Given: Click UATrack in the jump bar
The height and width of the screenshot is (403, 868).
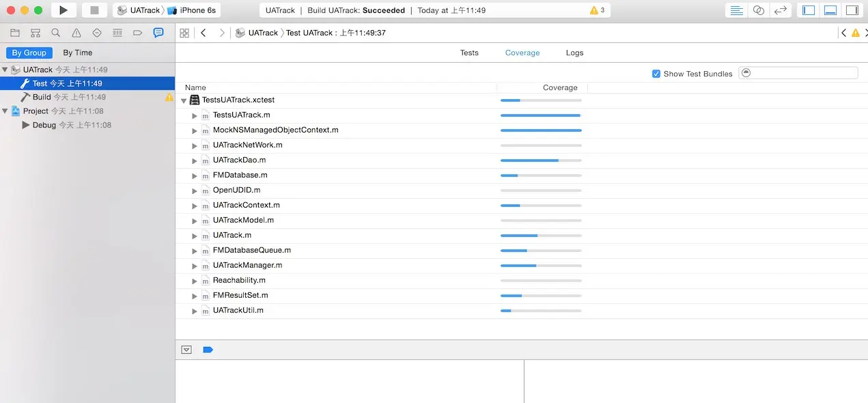Looking at the screenshot, I should click(x=257, y=33).
